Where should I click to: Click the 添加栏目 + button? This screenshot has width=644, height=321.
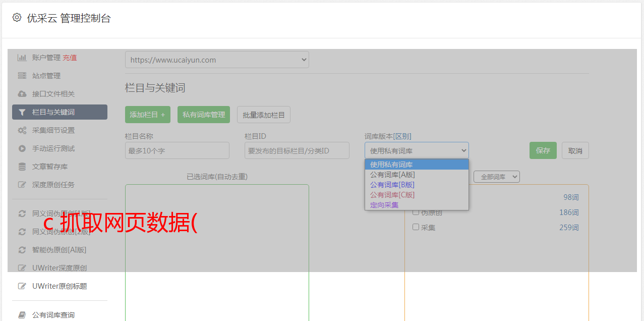(x=148, y=115)
